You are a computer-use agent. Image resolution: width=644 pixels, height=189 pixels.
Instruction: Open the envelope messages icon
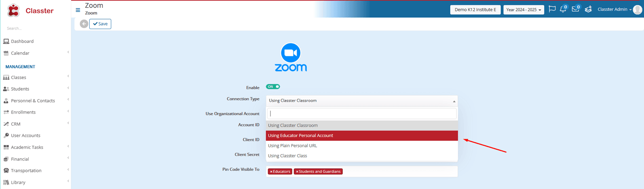[575, 9]
